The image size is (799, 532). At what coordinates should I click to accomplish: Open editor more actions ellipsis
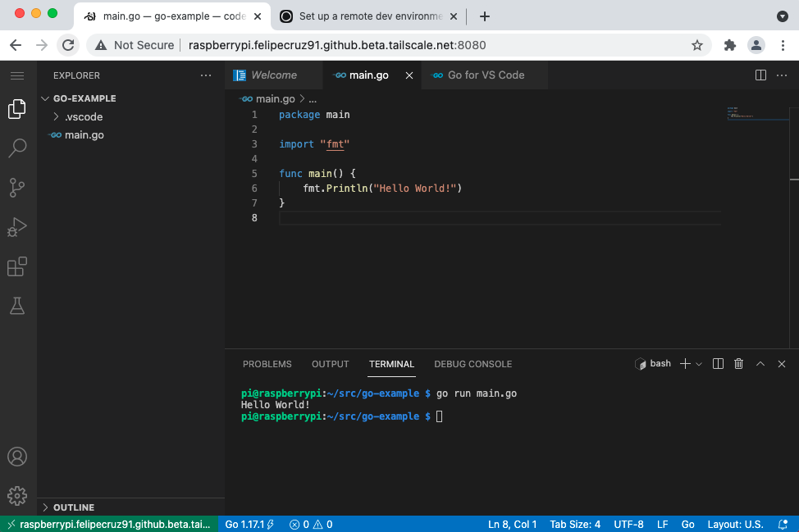782,75
